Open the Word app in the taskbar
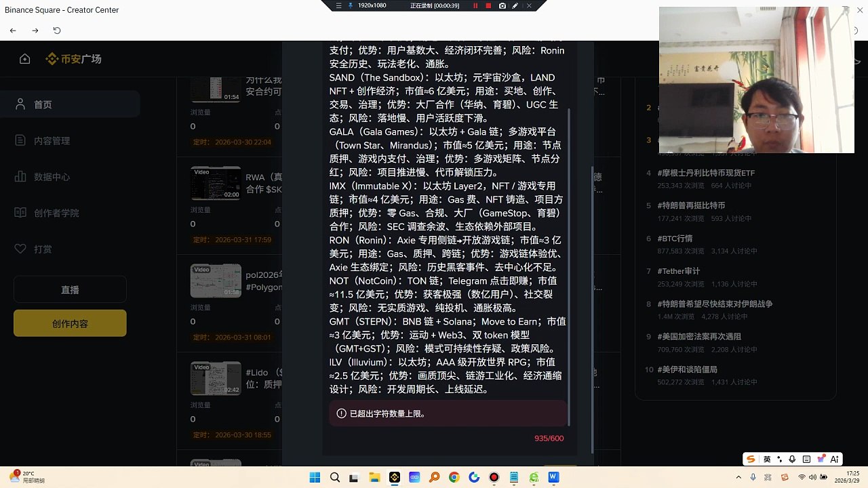 pos(553,478)
